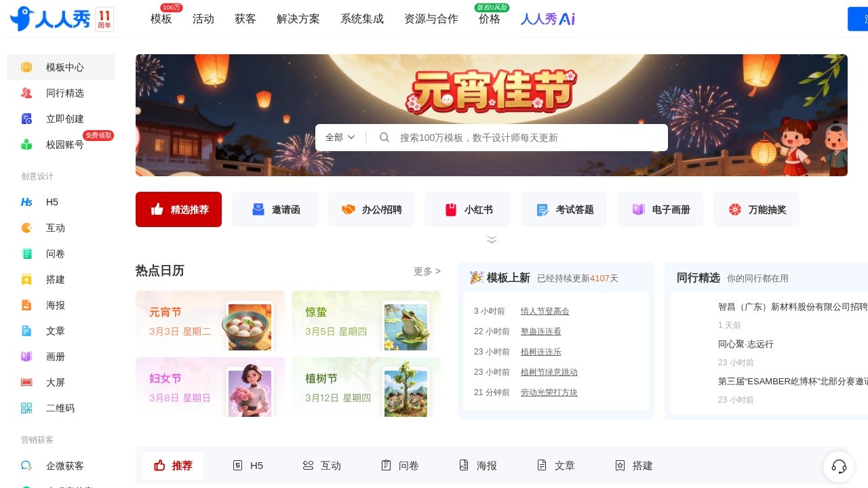Open 模板中心 sidebar icon

[26, 67]
